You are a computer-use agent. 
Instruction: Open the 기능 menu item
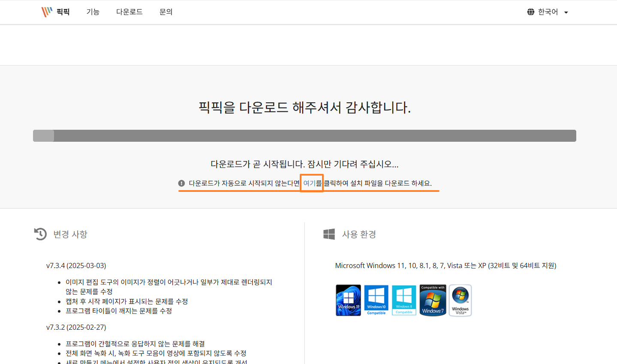[93, 12]
